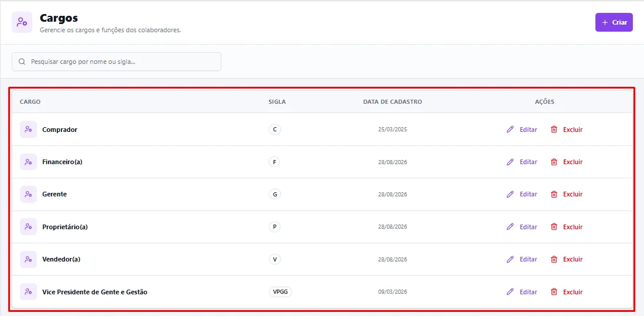This screenshot has height=316, width=644.
Task: Click the CARGO column header
Action: (x=30, y=101)
